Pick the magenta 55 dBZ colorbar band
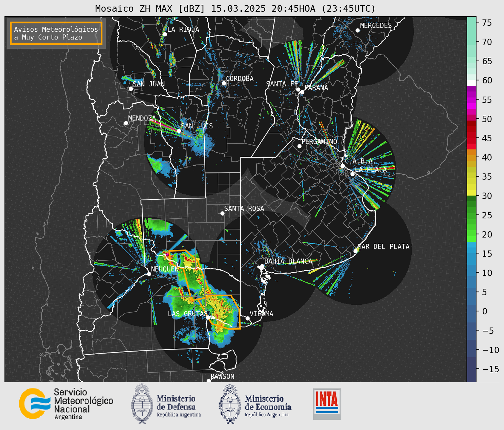 pos(471,100)
